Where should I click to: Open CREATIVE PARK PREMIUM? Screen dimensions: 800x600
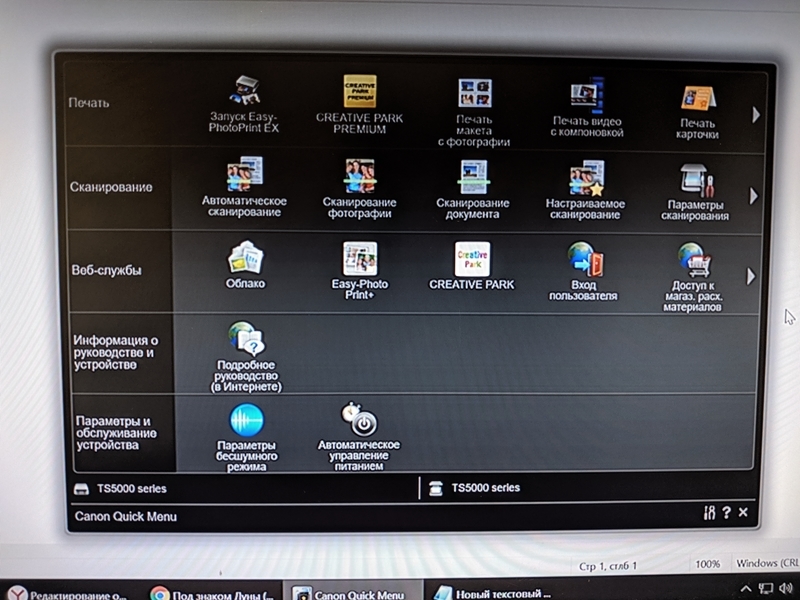coord(359,92)
